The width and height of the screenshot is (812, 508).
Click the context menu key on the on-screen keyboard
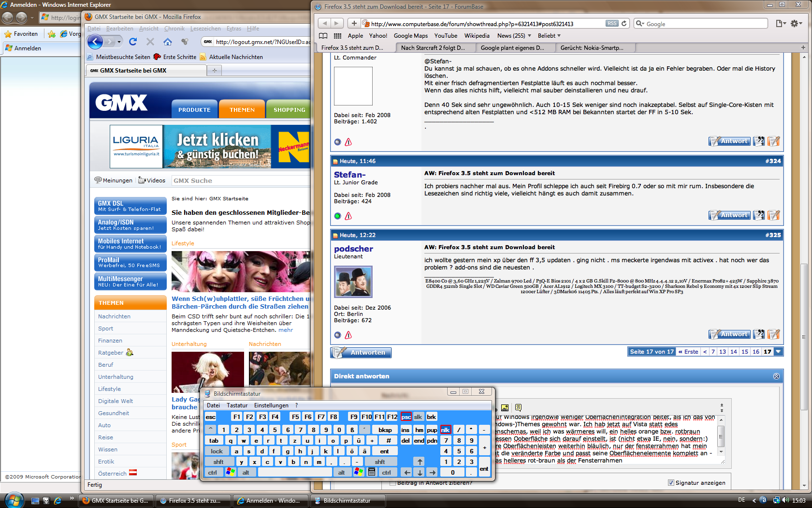tap(371, 472)
